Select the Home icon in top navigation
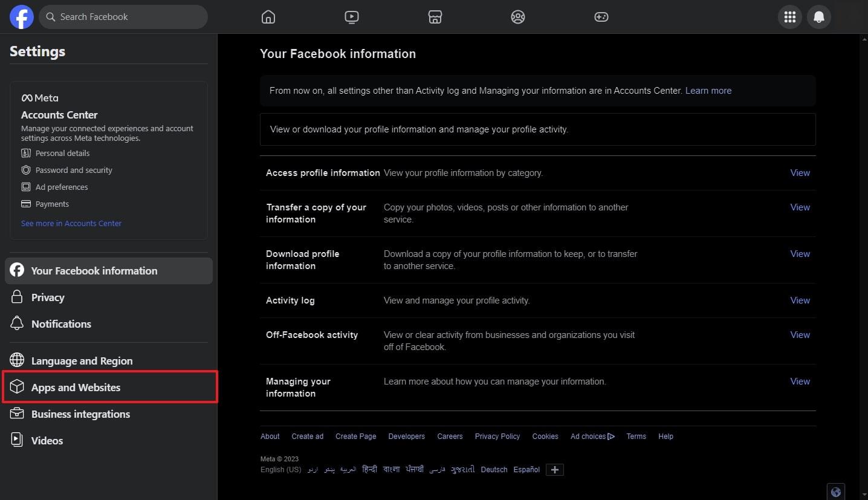The width and height of the screenshot is (868, 500). [268, 17]
